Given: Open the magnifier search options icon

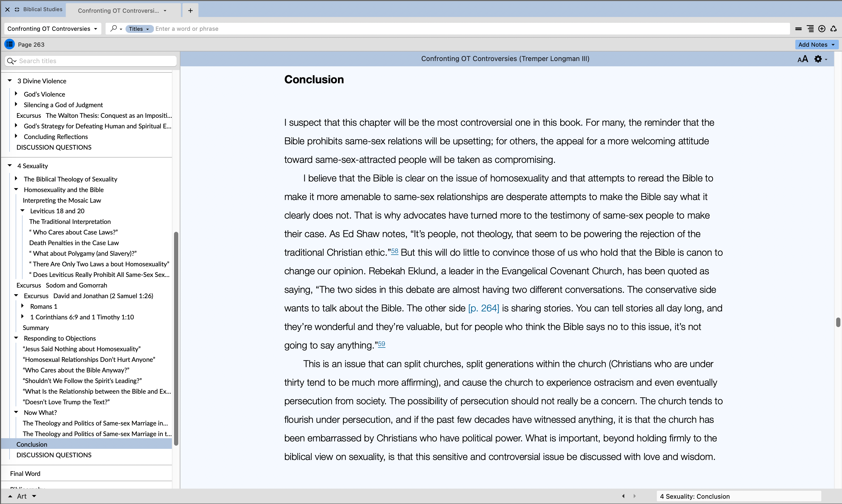Looking at the screenshot, I should [x=116, y=29].
